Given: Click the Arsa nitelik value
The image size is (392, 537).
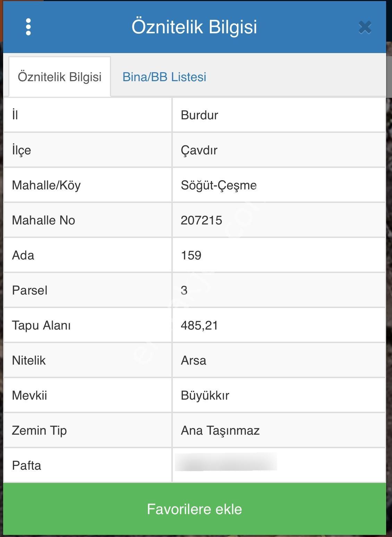Looking at the screenshot, I should [193, 360].
